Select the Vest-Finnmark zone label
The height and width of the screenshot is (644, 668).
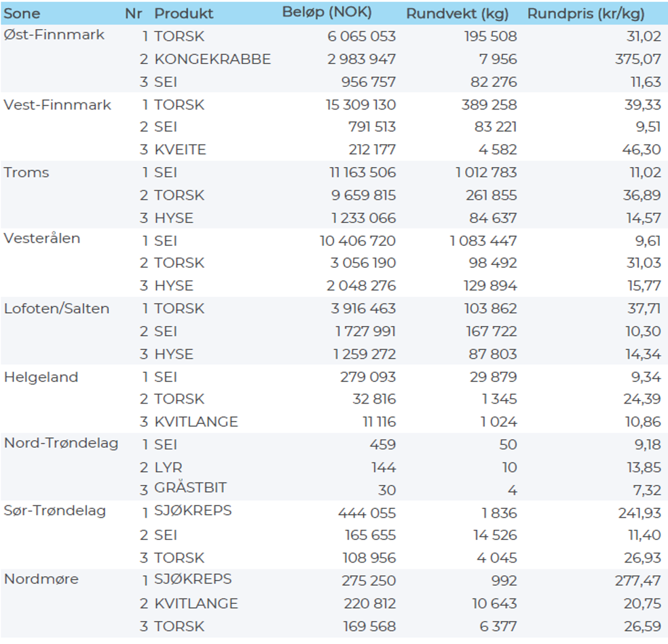pyautogui.click(x=58, y=105)
